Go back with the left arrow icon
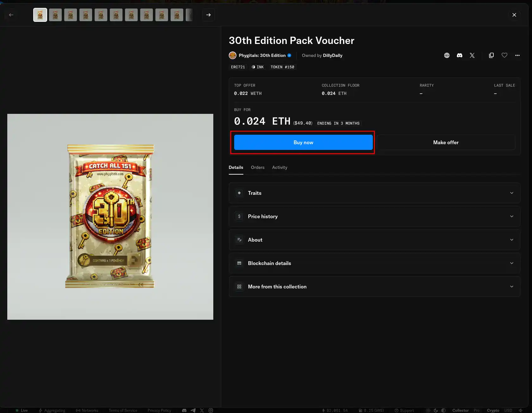532x413 pixels. click(x=11, y=15)
